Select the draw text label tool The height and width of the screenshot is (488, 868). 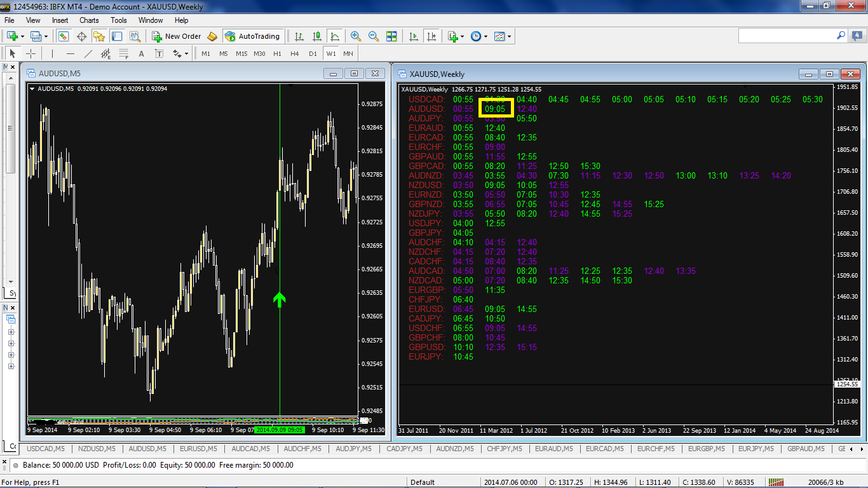tap(142, 54)
